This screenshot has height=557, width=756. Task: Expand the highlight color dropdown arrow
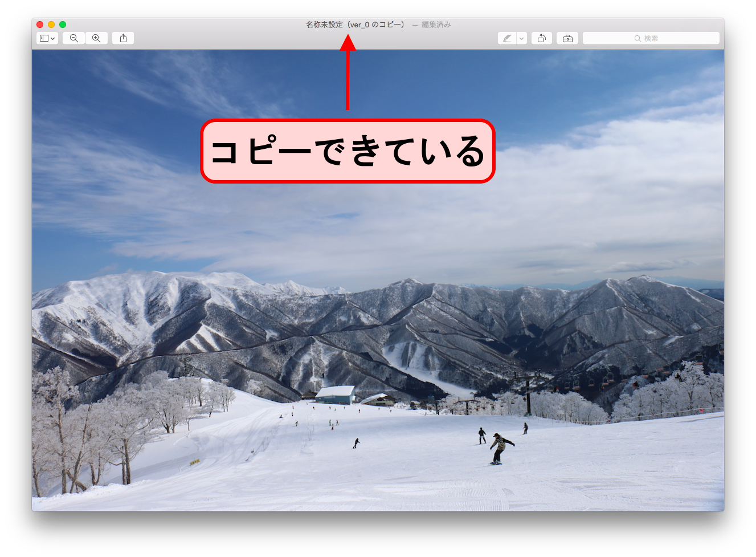521,38
